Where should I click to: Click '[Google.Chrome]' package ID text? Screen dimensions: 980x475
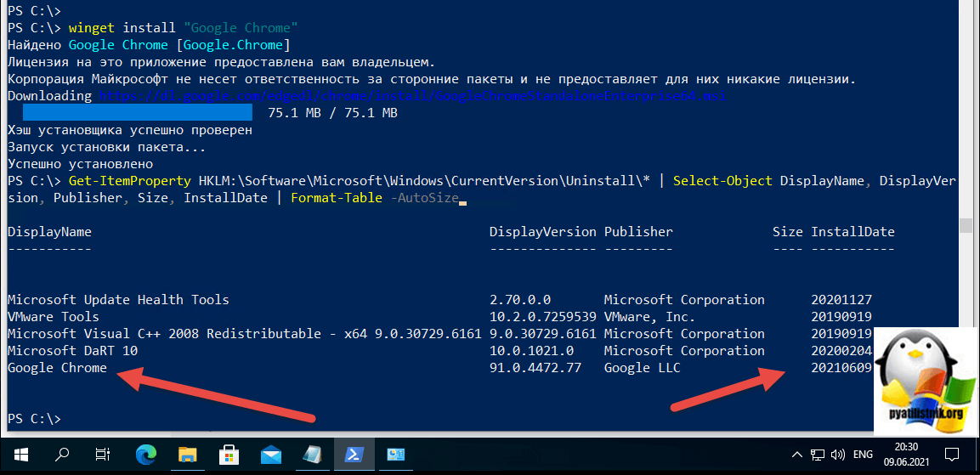233,45
